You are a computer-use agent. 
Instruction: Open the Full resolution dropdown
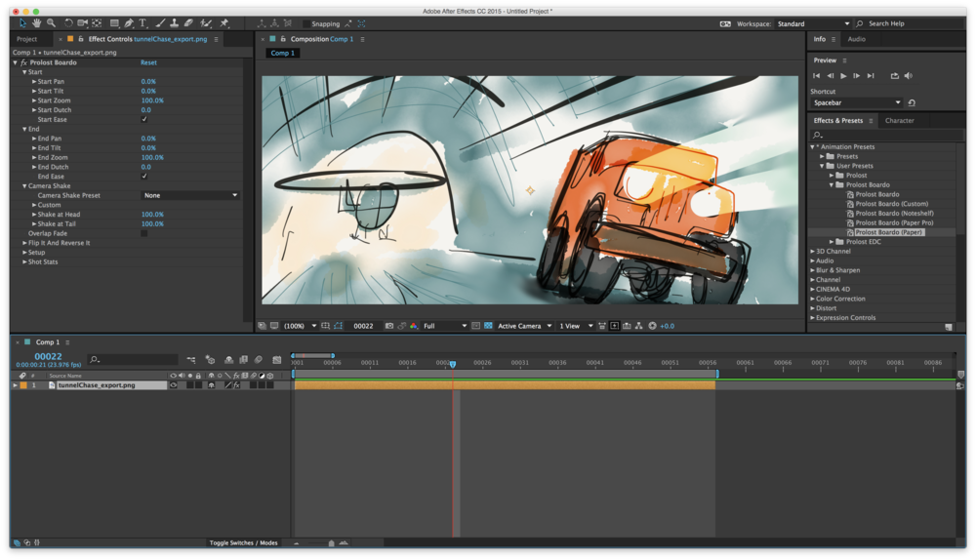pyautogui.click(x=445, y=326)
